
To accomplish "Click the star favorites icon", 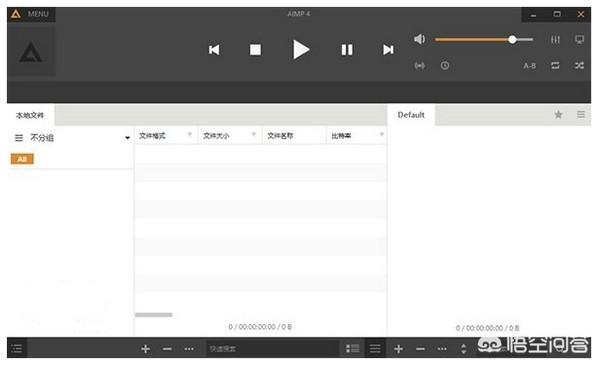I will (x=558, y=114).
